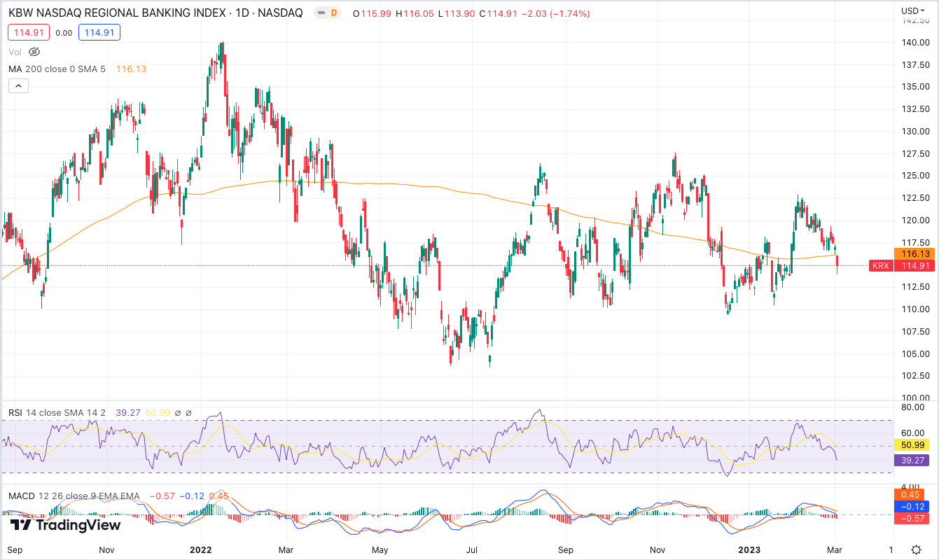Click the orange 116.13 MA price label
939x560 pixels.
(x=915, y=254)
